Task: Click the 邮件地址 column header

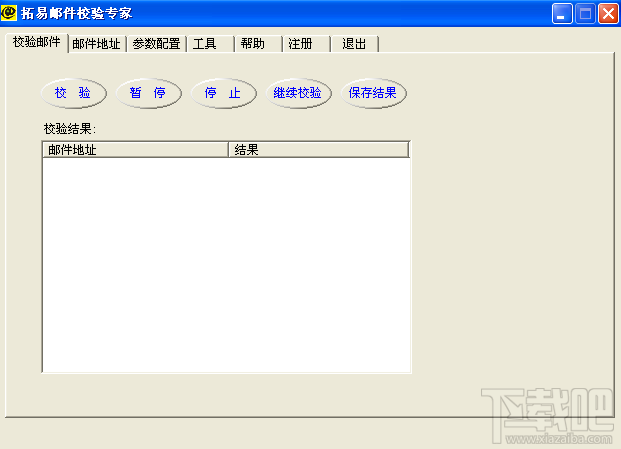Action: pos(135,150)
